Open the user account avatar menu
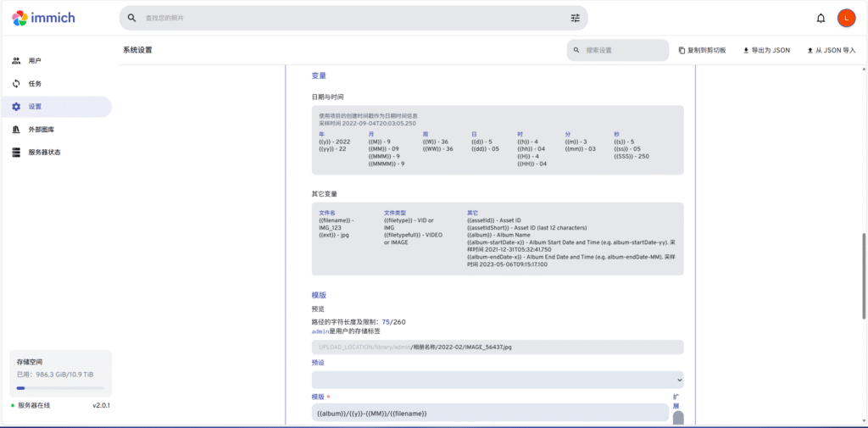The height and width of the screenshot is (428, 868). [846, 18]
